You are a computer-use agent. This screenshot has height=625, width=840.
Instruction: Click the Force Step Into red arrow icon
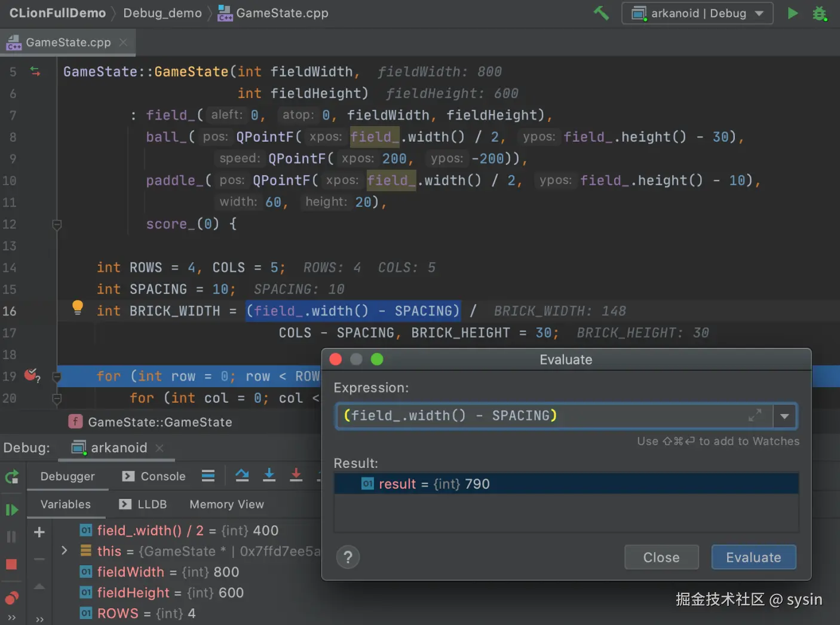click(296, 475)
